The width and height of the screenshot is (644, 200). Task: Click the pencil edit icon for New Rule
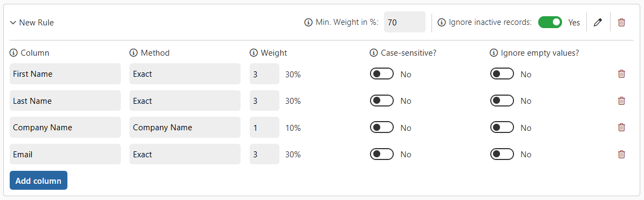tap(598, 23)
